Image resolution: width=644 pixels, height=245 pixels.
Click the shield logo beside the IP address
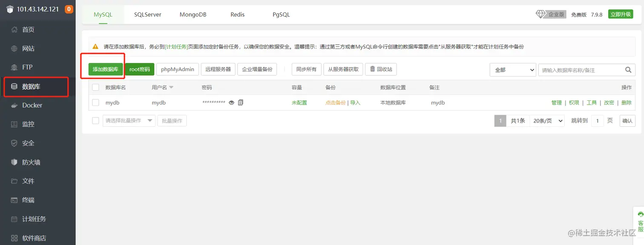[x=10, y=9]
